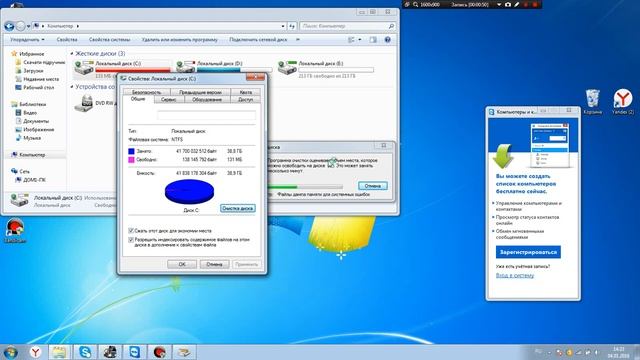Open the red helmet app on the taskbar
Screen dimensions: 640x360
coord(159,352)
